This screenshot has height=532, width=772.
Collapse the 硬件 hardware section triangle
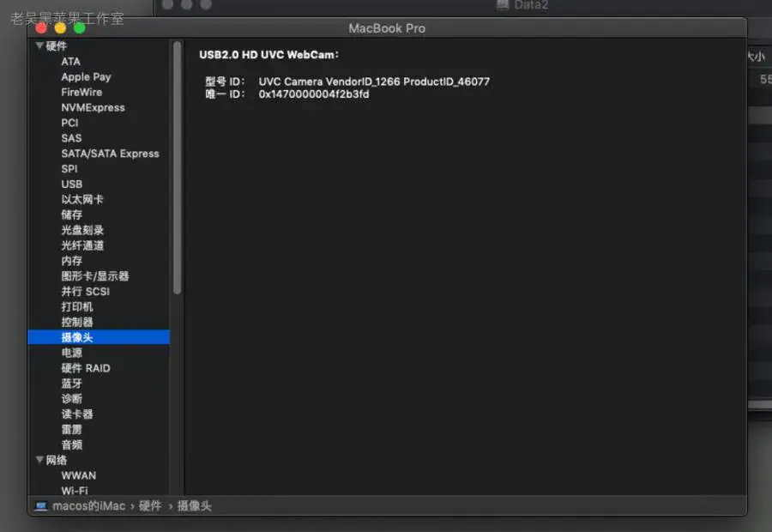pos(39,45)
